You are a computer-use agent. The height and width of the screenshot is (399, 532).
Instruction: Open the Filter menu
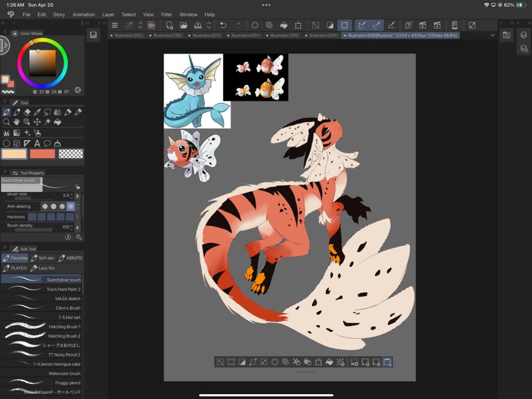click(x=167, y=14)
